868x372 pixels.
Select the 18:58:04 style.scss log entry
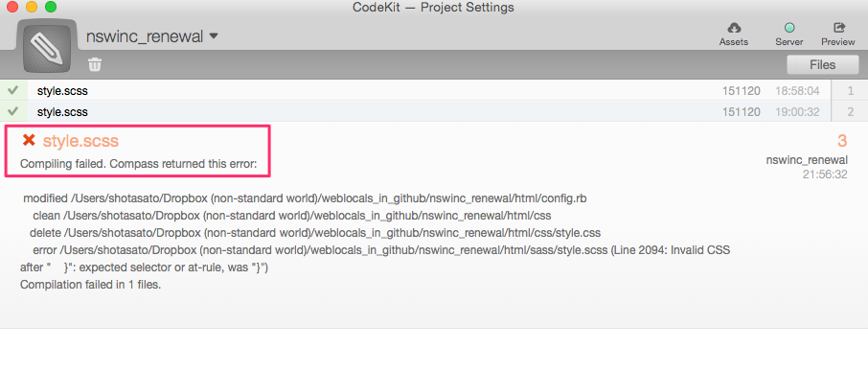click(434, 91)
